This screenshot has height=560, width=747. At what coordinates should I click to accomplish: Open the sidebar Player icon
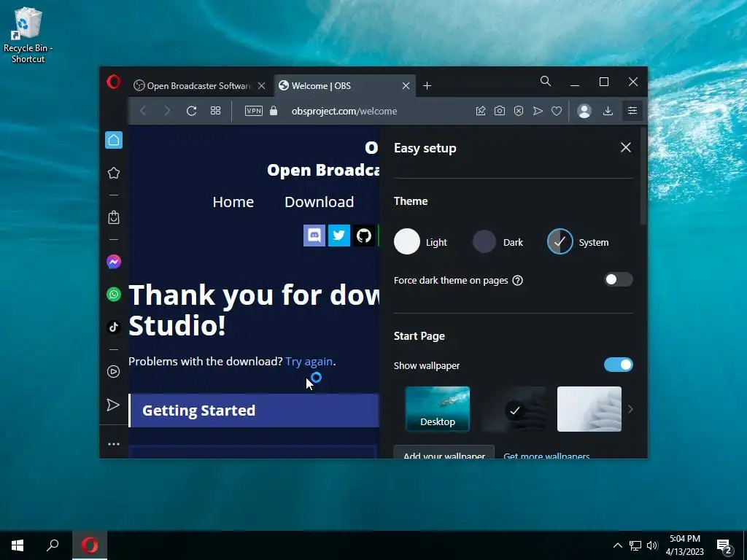[113, 371]
